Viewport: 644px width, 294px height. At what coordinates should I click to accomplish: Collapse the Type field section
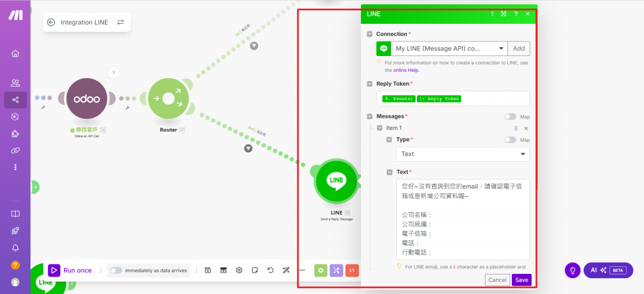tap(389, 140)
